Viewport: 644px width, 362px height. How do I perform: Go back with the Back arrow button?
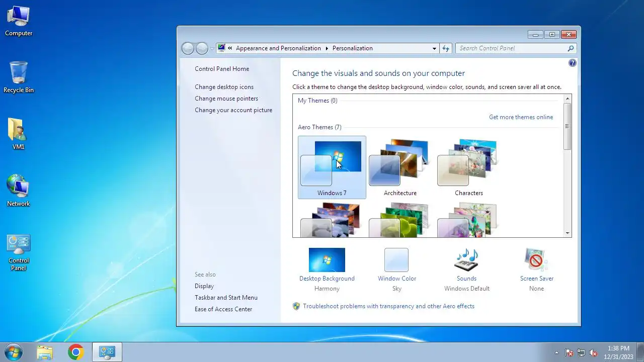(x=188, y=48)
